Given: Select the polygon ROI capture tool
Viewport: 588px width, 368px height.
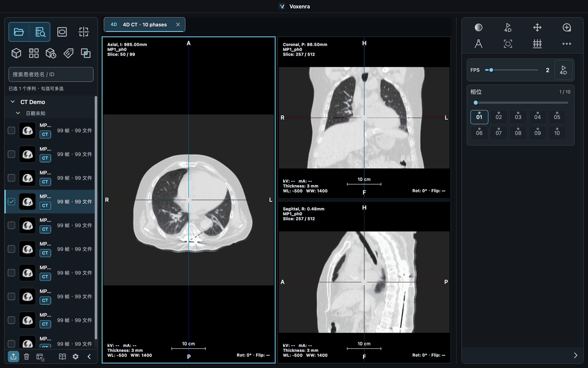Looking at the screenshot, I should pos(508,44).
